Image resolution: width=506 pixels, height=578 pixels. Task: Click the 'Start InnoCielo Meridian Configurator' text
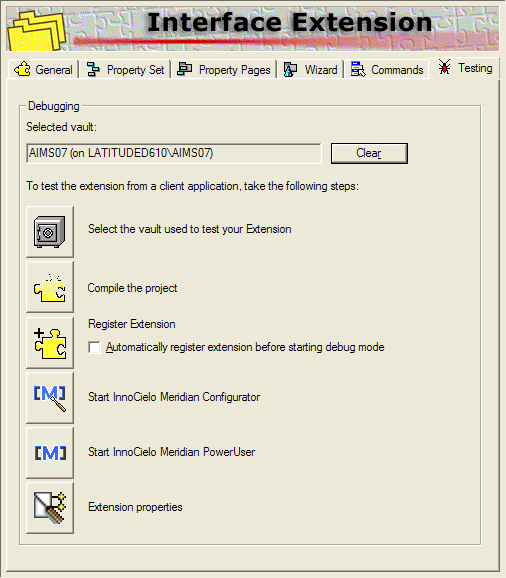174,397
